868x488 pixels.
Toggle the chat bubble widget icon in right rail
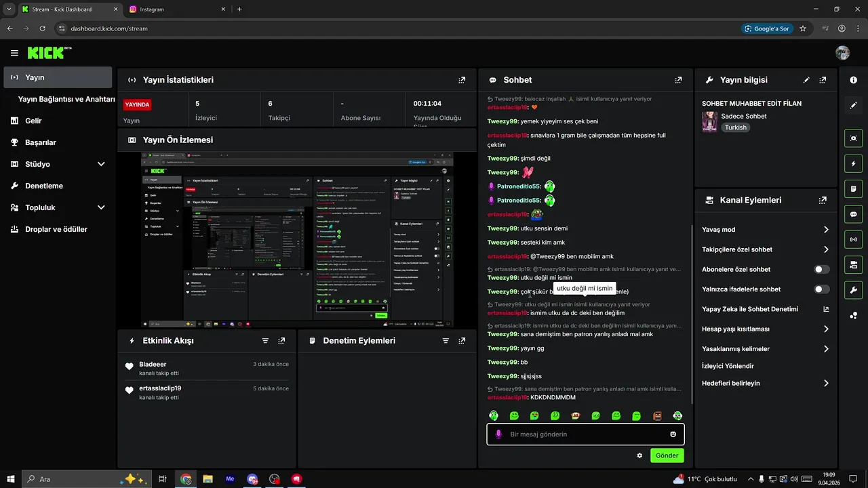coord(853,214)
